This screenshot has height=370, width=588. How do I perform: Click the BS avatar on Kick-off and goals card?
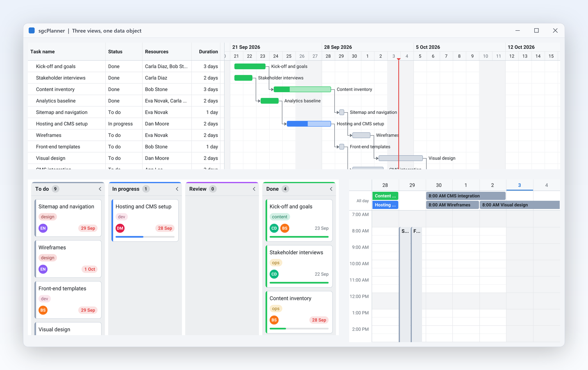tap(285, 228)
